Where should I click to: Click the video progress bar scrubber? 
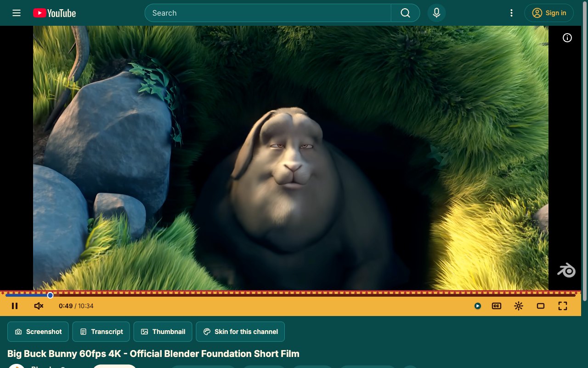click(50, 295)
